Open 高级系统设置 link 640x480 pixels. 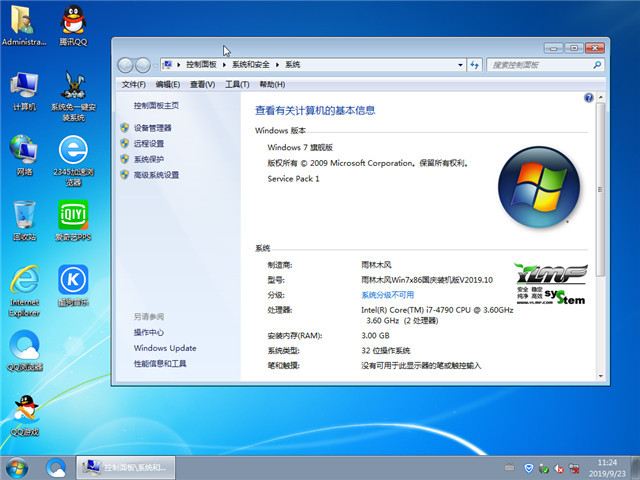(156, 175)
